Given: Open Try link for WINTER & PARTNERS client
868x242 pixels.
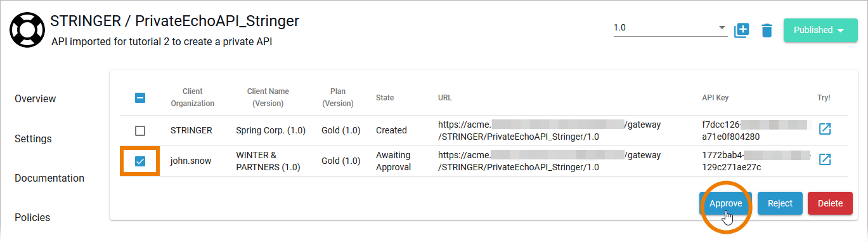Looking at the screenshot, I should tap(825, 159).
